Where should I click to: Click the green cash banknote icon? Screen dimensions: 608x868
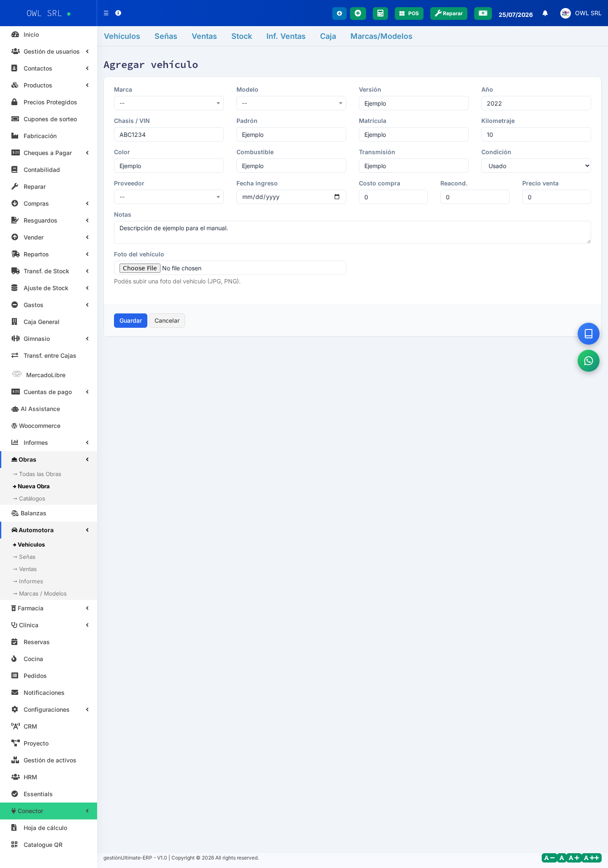[483, 14]
